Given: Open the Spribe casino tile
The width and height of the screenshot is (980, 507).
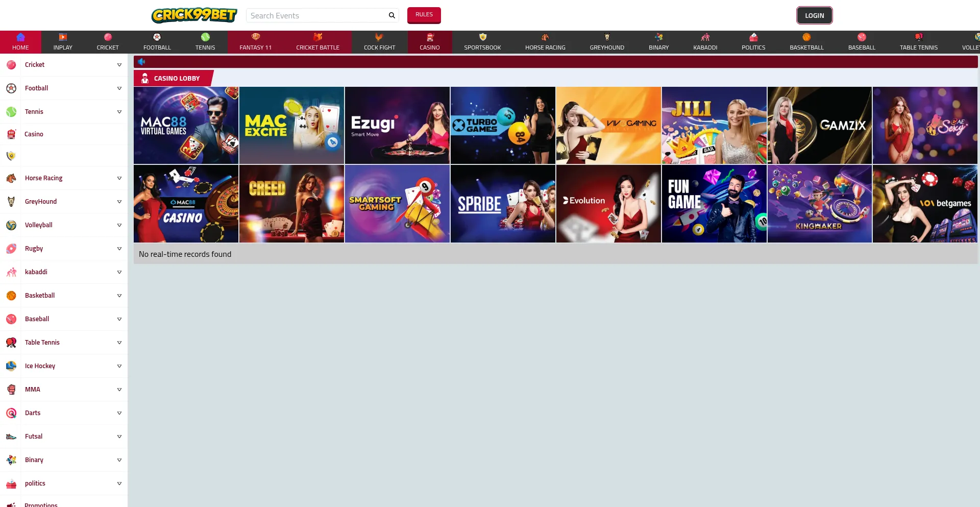Looking at the screenshot, I should (x=503, y=204).
